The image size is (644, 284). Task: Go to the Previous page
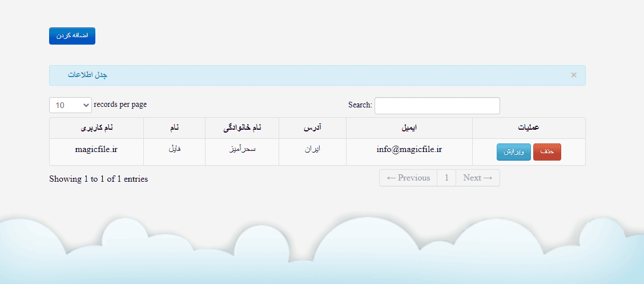408,178
